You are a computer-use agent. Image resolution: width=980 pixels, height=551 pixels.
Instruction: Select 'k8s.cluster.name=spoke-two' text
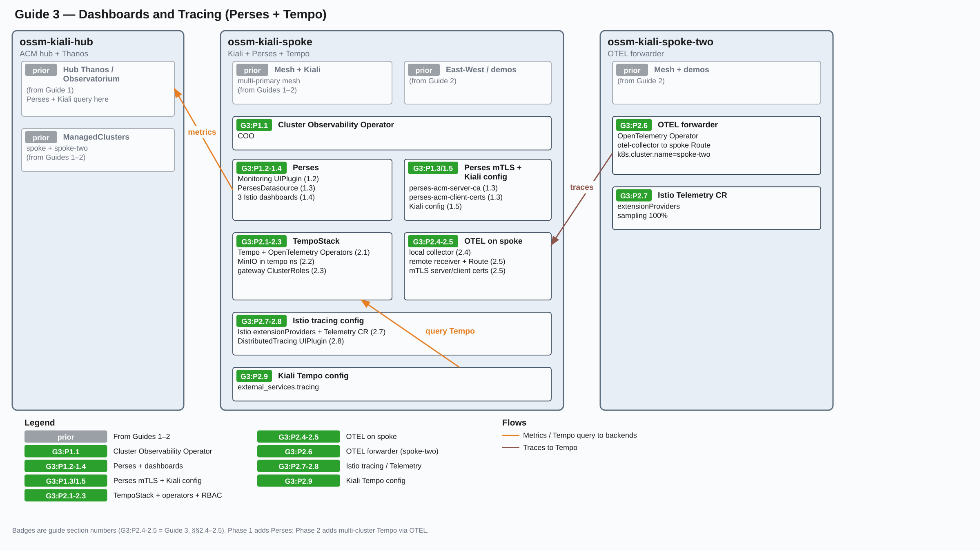(664, 154)
